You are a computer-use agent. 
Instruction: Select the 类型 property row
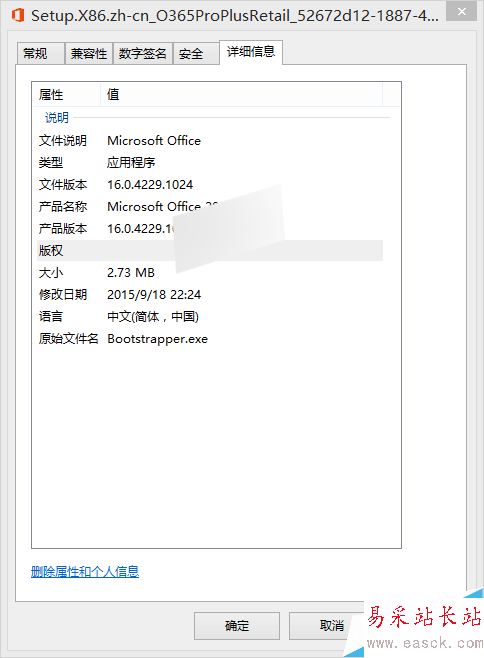click(x=210, y=162)
